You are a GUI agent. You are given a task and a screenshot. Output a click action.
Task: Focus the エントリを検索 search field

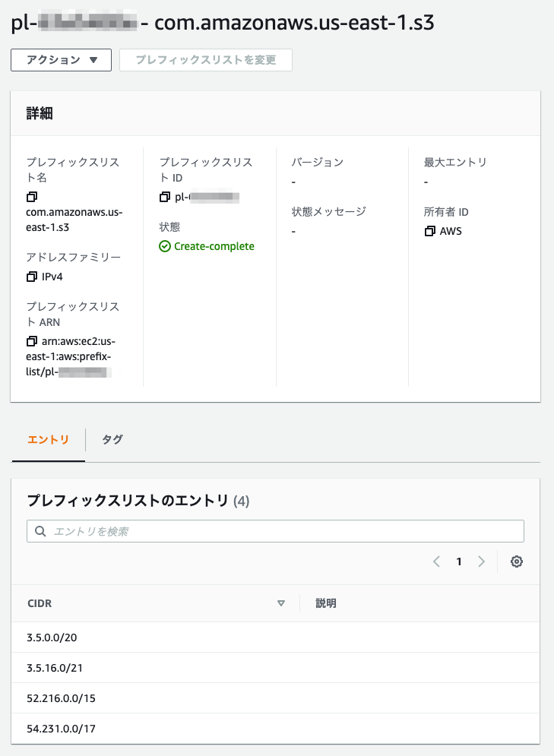coord(275,531)
